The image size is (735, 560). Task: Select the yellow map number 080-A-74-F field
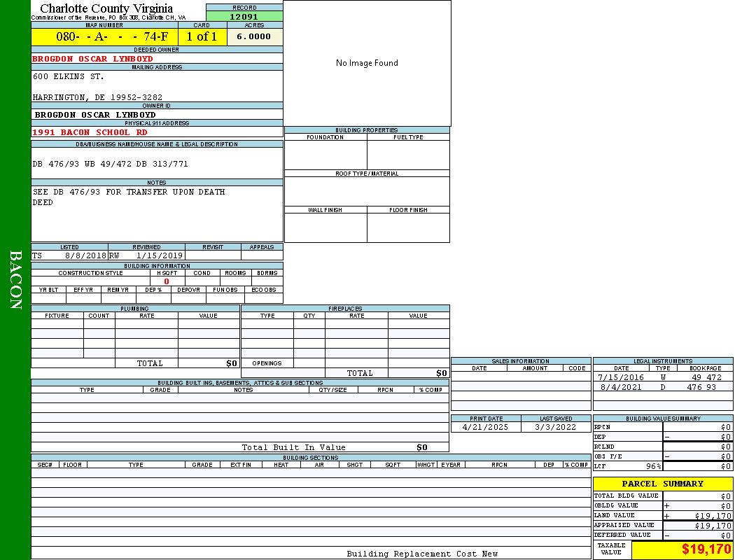click(x=104, y=37)
